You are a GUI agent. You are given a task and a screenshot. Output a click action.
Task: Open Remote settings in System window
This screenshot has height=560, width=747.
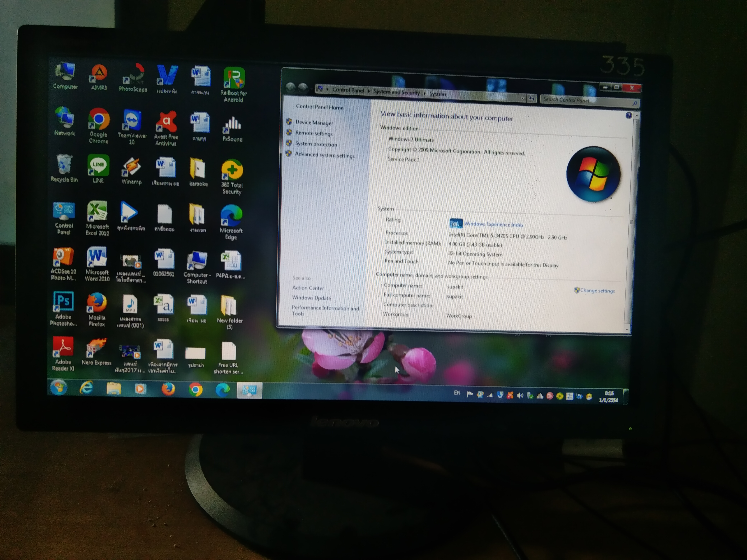click(314, 133)
